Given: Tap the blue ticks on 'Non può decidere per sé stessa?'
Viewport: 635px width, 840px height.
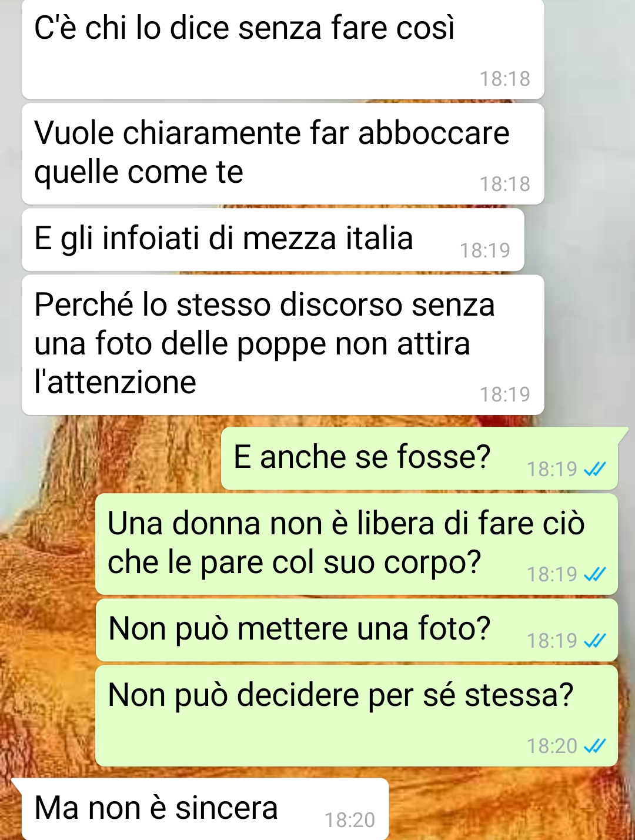Looking at the screenshot, I should (594, 746).
